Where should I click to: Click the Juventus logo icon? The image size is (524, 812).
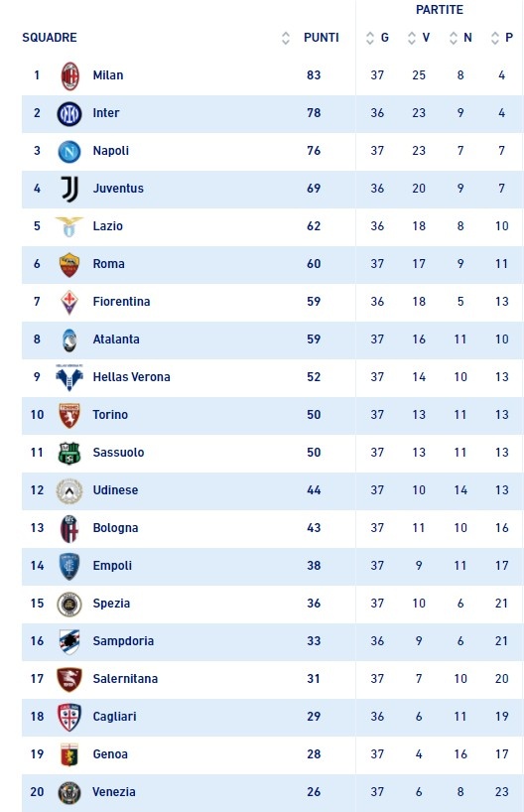coord(69,189)
